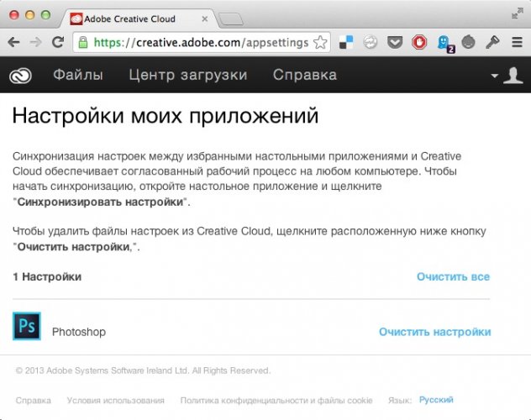Open the Центр загрузки menu item
The width and height of the screenshot is (531, 420).
188,75
